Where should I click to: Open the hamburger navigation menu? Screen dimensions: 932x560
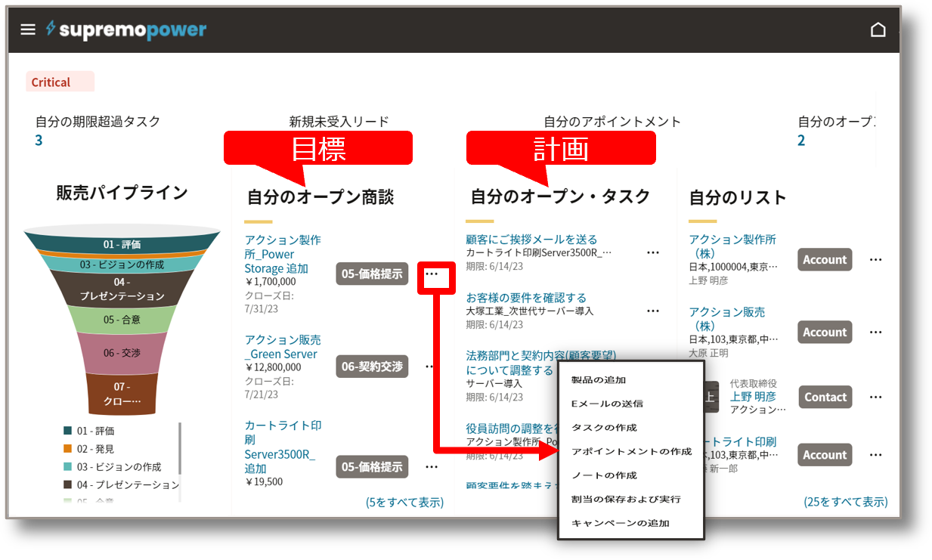27,29
